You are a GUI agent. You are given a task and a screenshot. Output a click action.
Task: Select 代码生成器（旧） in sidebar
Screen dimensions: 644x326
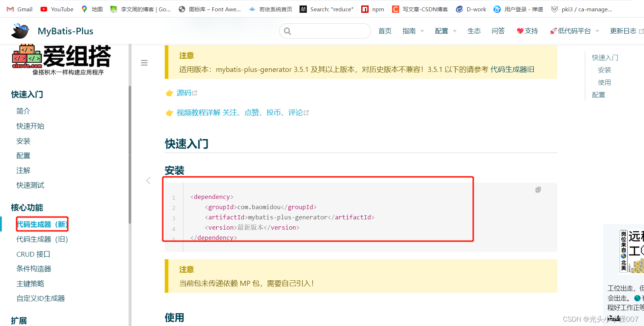coord(42,239)
